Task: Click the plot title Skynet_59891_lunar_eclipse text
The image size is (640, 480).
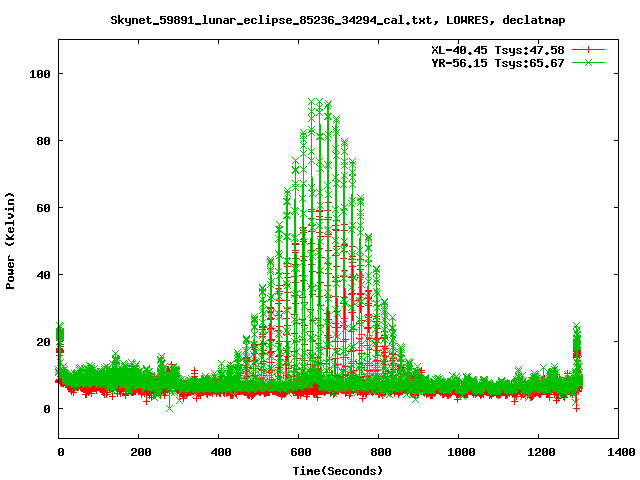Action: (338, 20)
